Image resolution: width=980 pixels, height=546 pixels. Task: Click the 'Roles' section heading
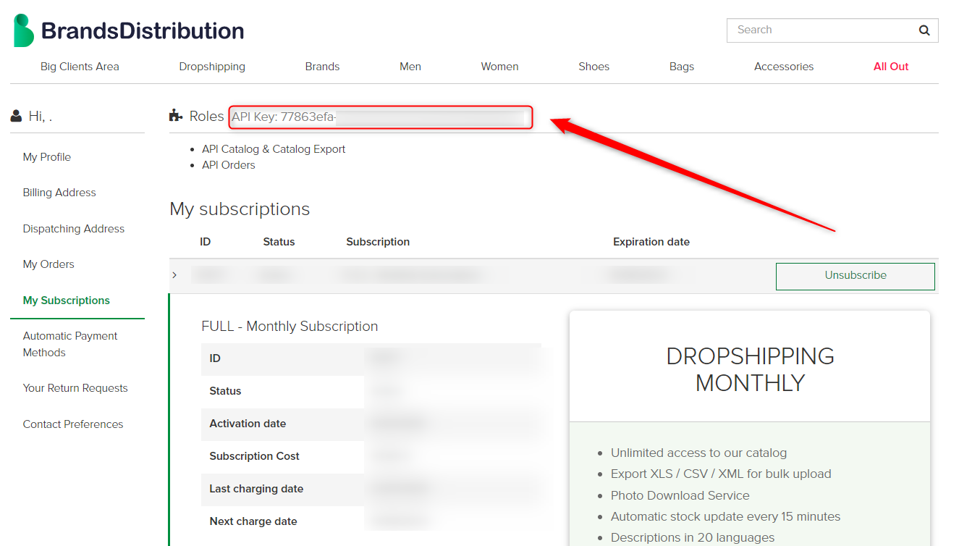click(x=206, y=117)
